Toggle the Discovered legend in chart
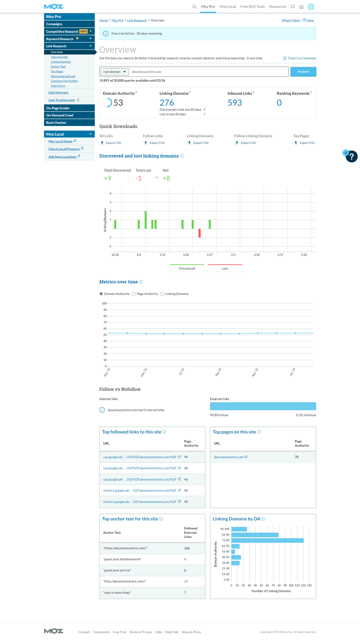This screenshot has width=360, height=644. [187, 268]
